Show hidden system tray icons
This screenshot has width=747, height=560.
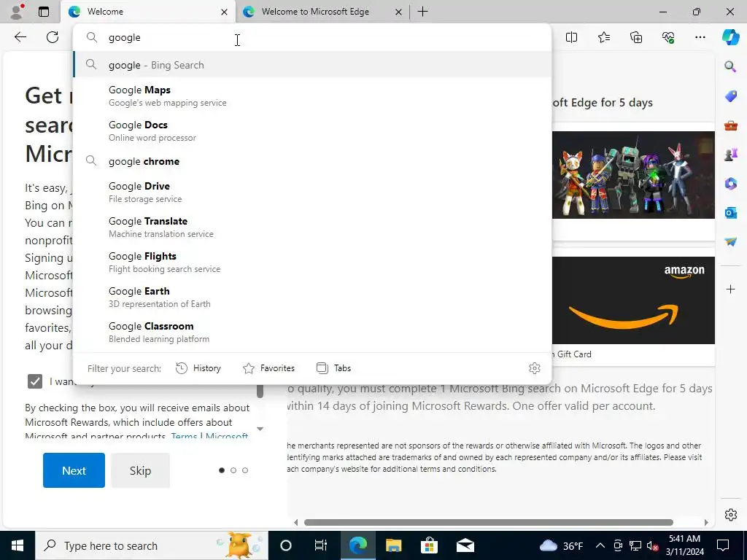point(600,545)
